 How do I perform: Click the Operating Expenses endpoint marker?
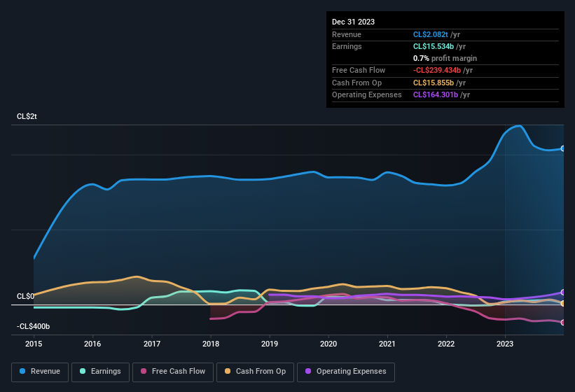point(563,292)
